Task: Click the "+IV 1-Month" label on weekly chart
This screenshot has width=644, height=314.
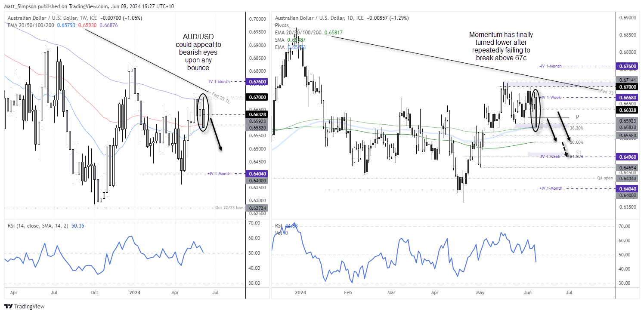Action: [x=219, y=174]
